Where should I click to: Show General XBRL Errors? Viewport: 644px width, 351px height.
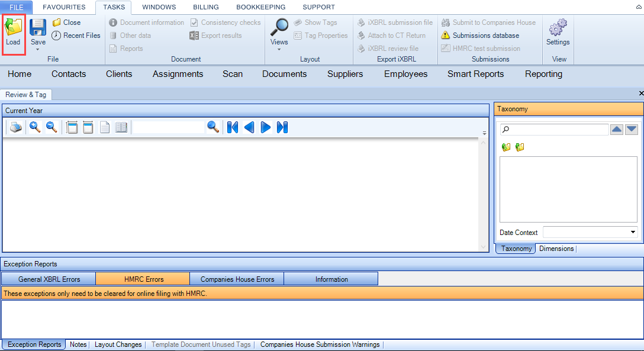click(x=49, y=279)
